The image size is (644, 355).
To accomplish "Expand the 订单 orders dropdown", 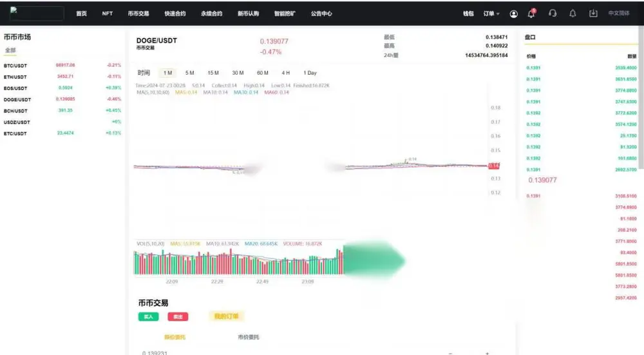I will [491, 14].
